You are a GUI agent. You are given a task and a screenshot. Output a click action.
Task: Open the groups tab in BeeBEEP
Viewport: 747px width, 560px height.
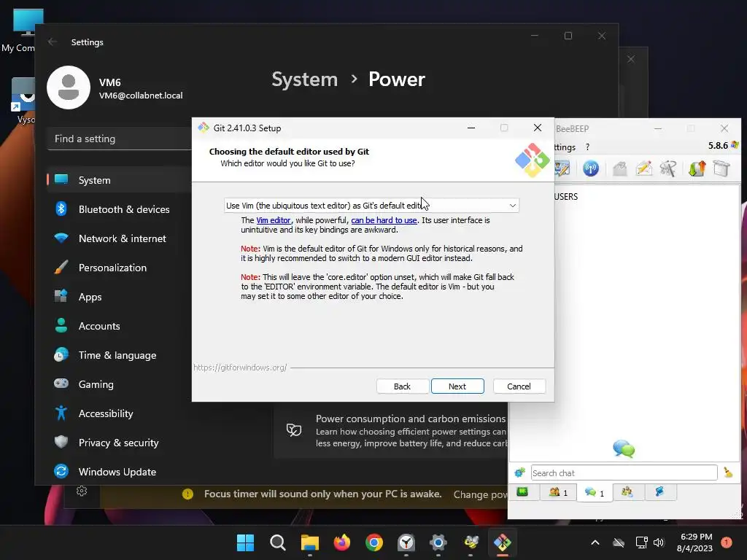point(627,492)
